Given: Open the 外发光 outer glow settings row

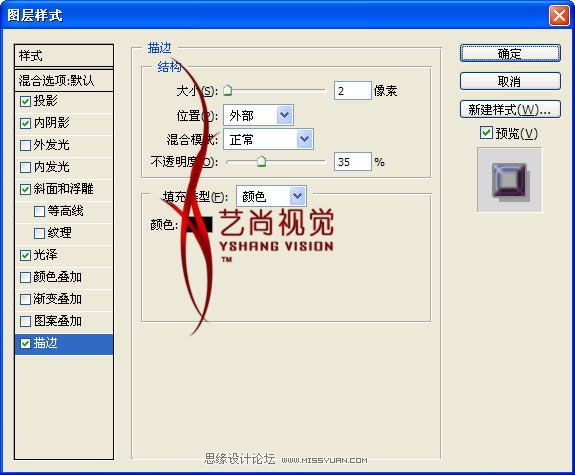Looking at the screenshot, I should 64,146.
